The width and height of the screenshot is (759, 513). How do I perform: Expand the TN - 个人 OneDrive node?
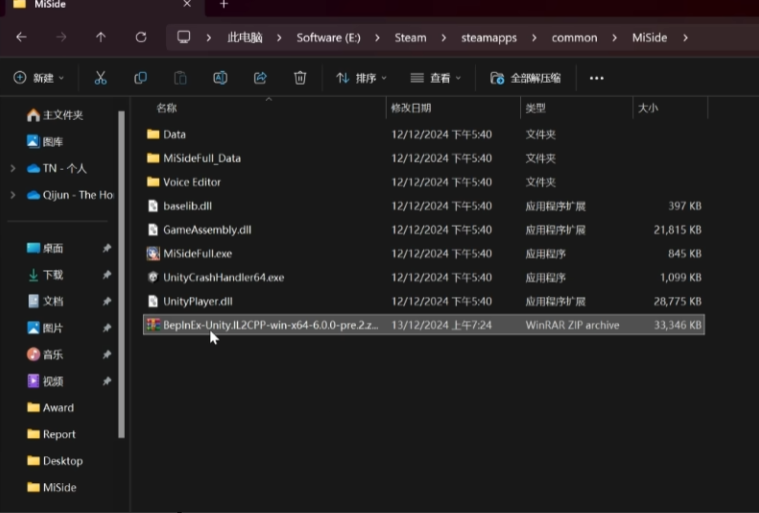click(x=13, y=168)
